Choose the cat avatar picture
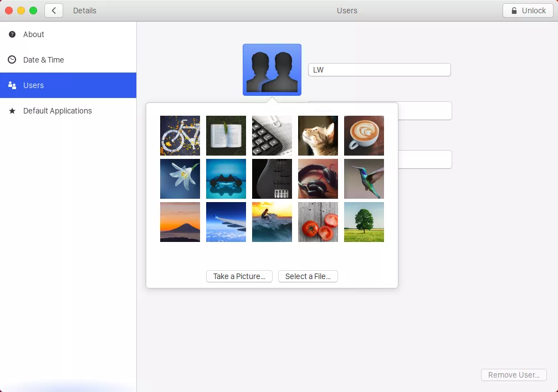This screenshot has width=558, height=392. 318,136
